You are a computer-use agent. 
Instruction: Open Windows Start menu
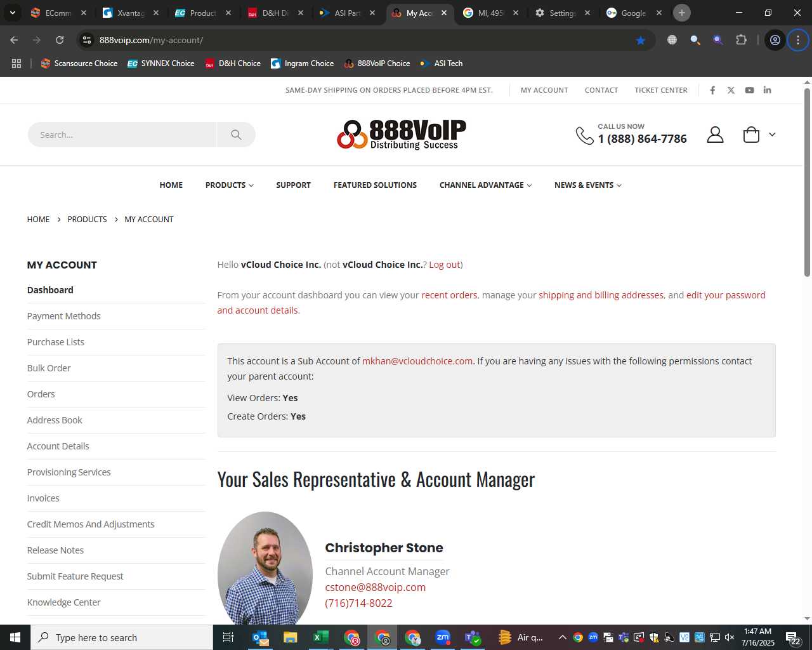[x=15, y=637]
